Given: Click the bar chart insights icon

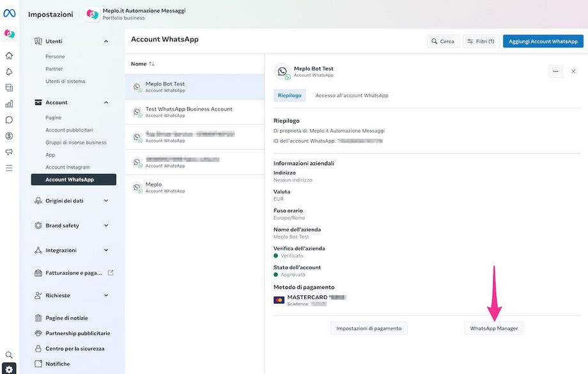Looking at the screenshot, I should pos(9,104).
